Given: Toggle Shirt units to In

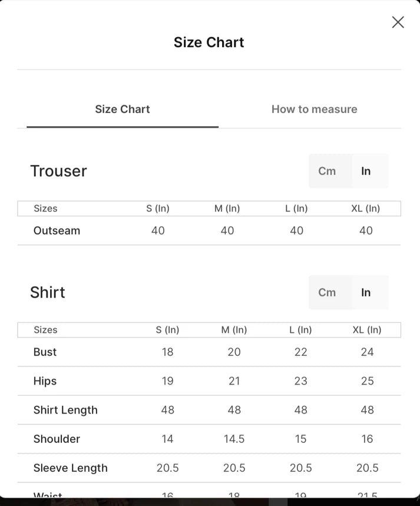Looking at the screenshot, I should point(366,292).
